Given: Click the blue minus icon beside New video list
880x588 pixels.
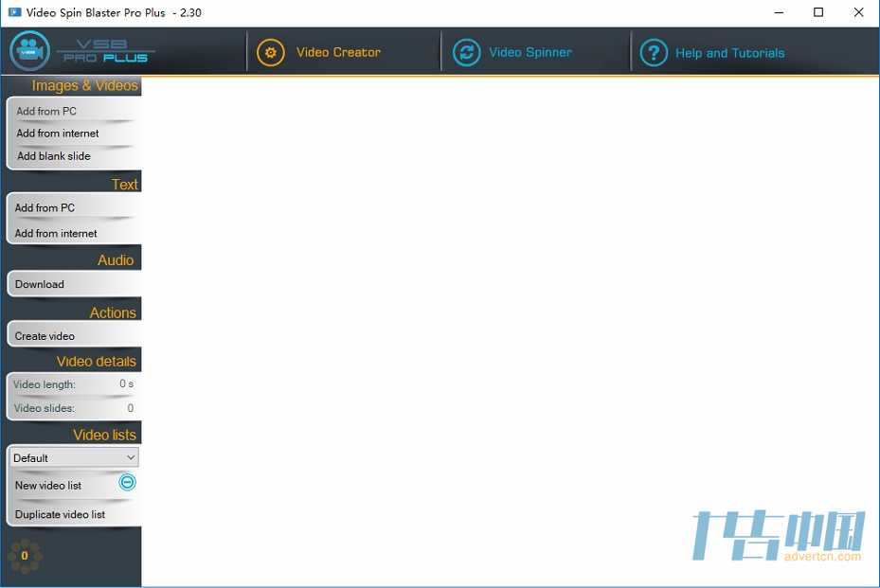Looking at the screenshot, I should (127, 482).
